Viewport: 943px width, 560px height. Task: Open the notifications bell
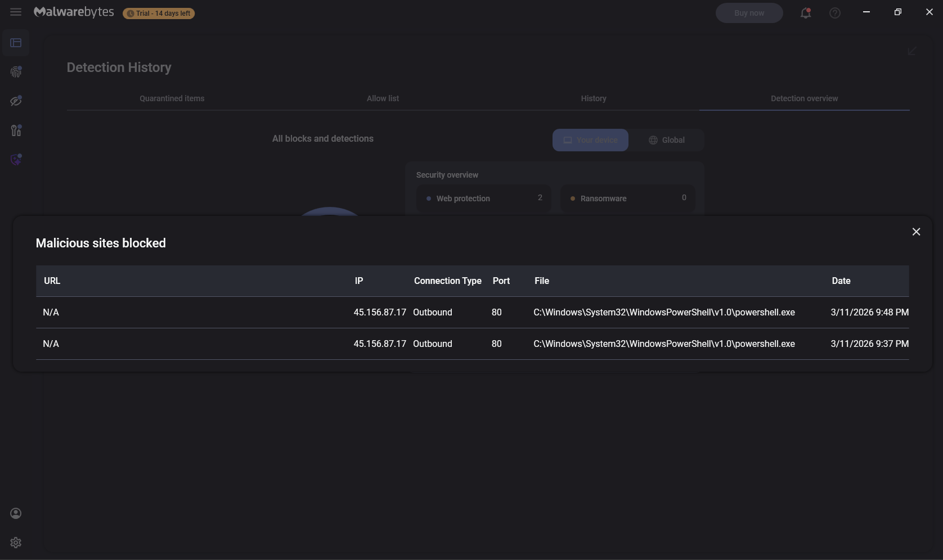click(806, 13)
